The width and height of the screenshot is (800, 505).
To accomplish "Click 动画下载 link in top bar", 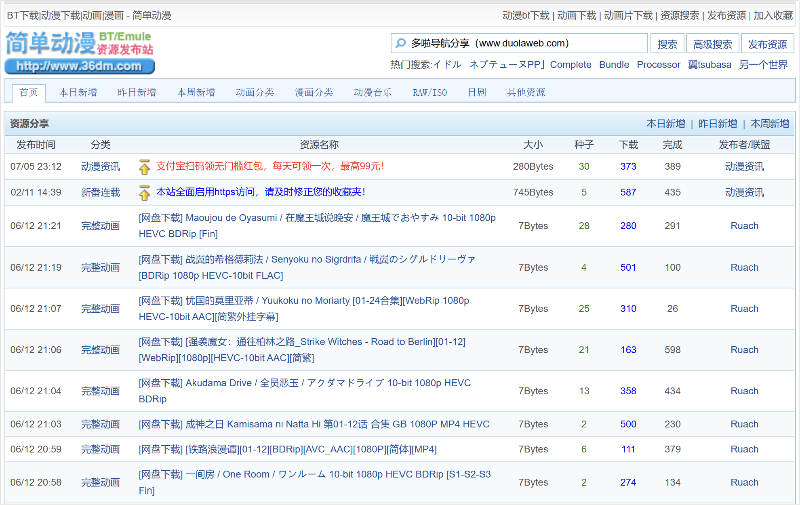I will click(577, 16).
